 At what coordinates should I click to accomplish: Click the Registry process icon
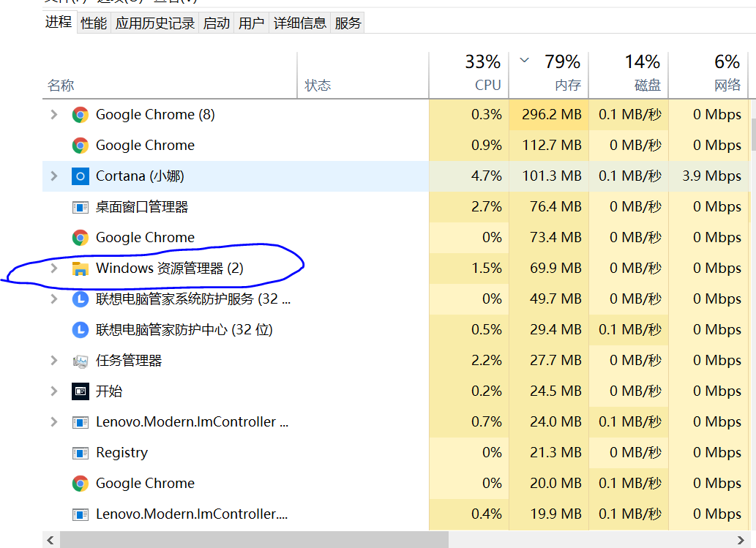(x=80, y=453)
